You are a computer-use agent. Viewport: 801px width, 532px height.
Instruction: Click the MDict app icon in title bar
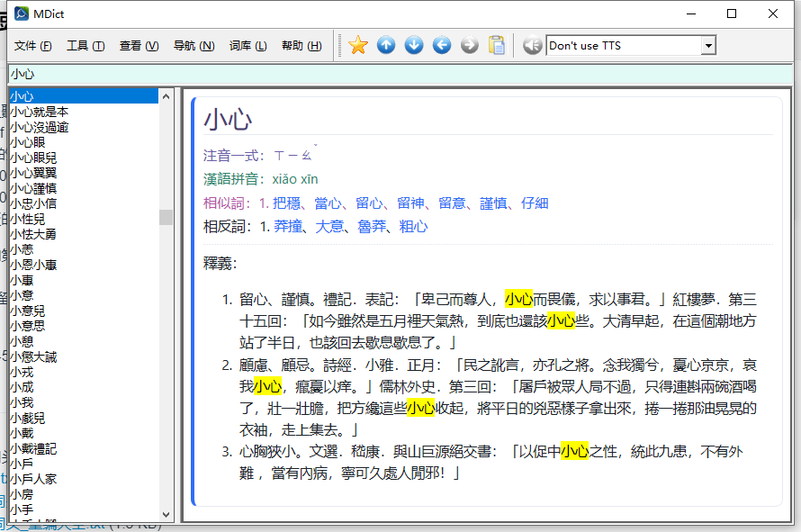point(17,14)
